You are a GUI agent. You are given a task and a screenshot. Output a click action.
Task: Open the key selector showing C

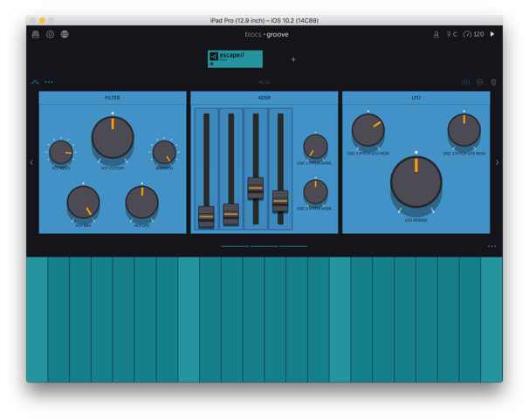tap(452, 35)
